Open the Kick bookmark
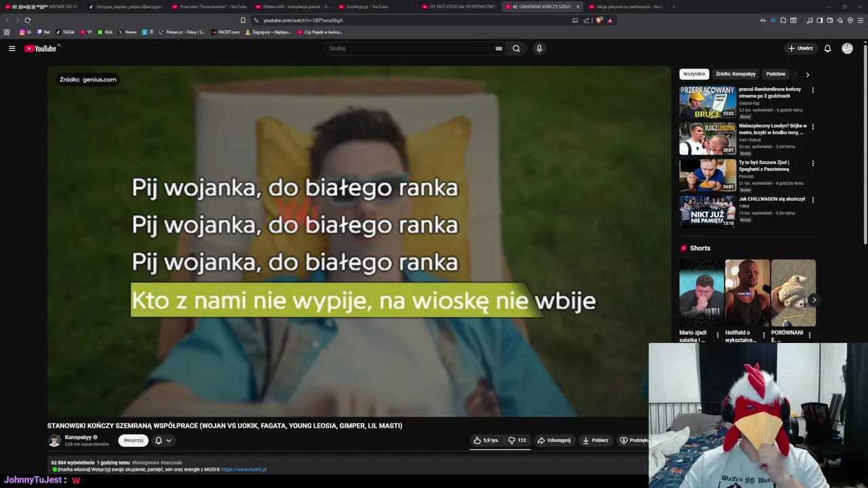The image size is (868, 488). coord(105,32)
